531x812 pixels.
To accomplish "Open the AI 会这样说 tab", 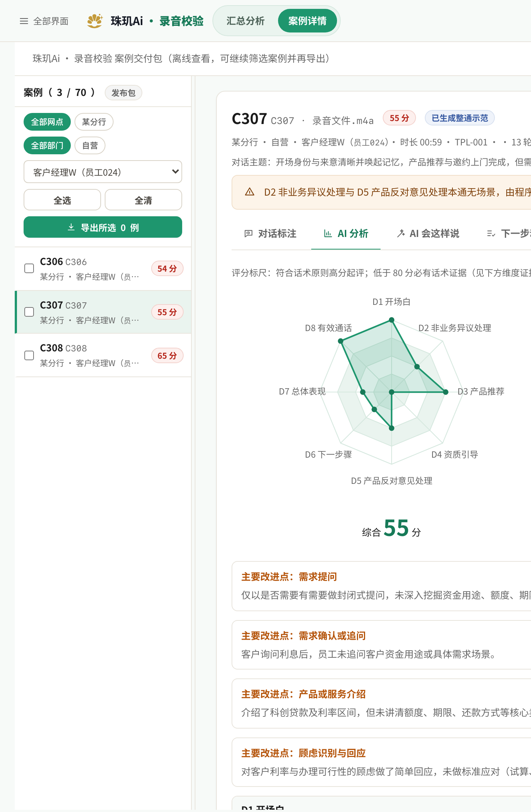I will point(428,233).
